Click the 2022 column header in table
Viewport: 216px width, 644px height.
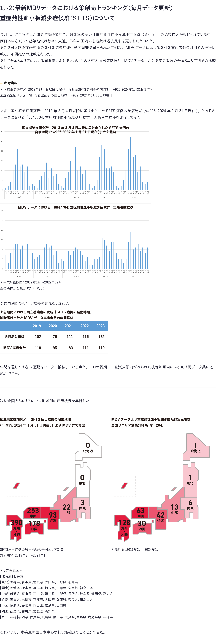point(85,326)
